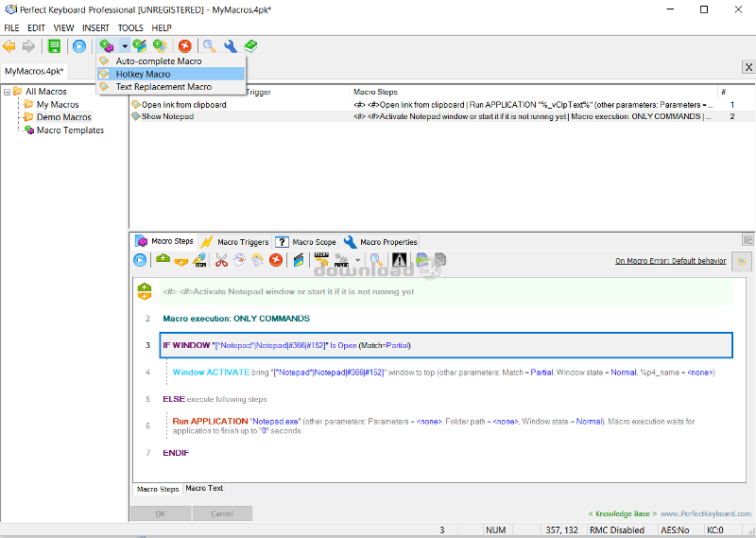
Task: Click the yellow back arrow icon
Action: (9, 46)
